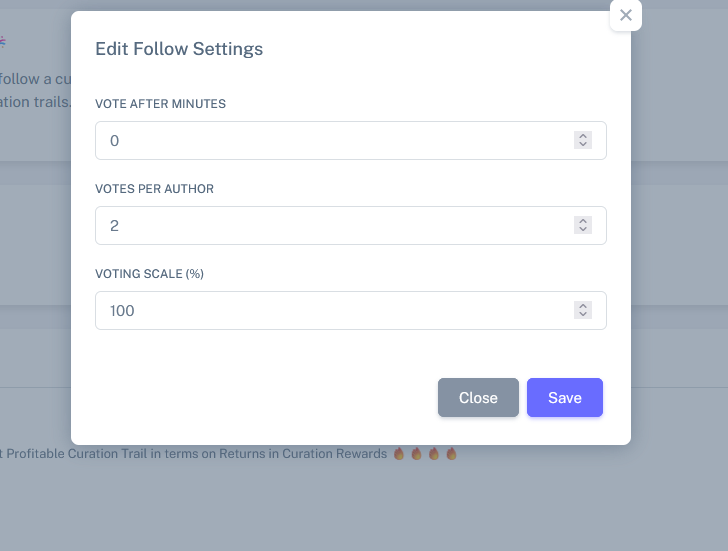Viewport: 728px width, 551px height.
Task: Click the last fire emoji icon
Action: coord(451,454)
